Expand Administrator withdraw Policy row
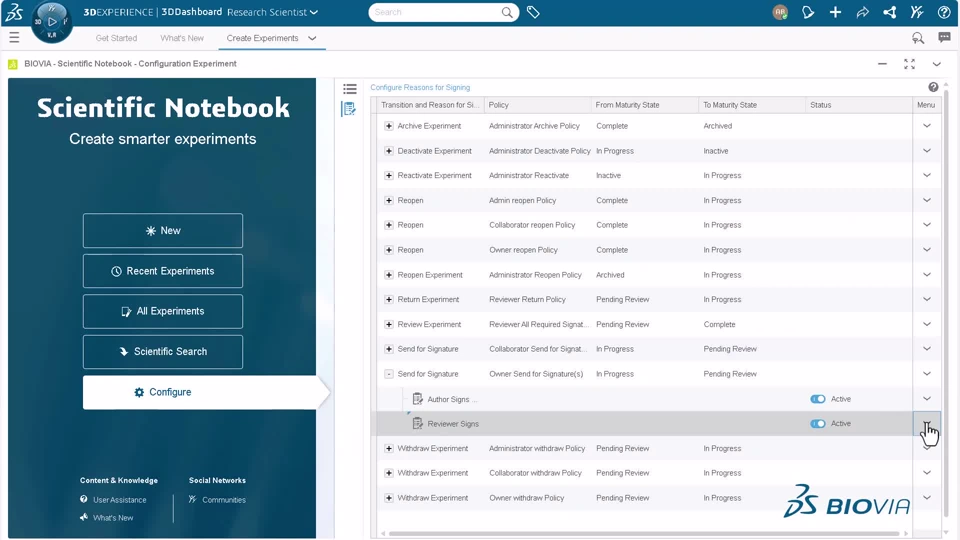Screen dimensions: 960x540 (x=389, y=449)
